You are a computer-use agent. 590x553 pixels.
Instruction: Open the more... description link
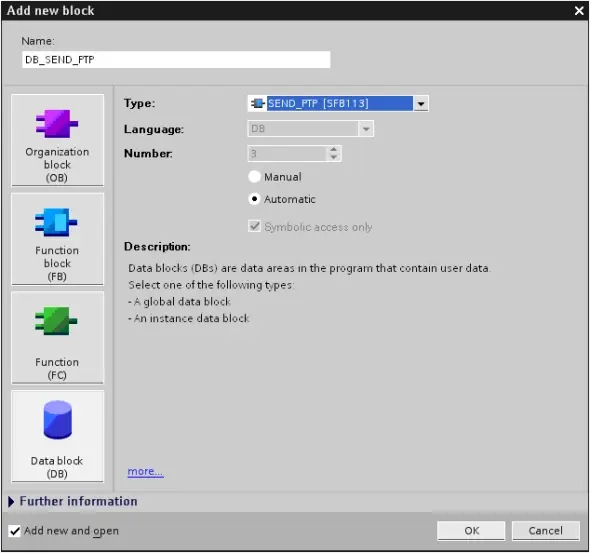click(x=145, y=471)
